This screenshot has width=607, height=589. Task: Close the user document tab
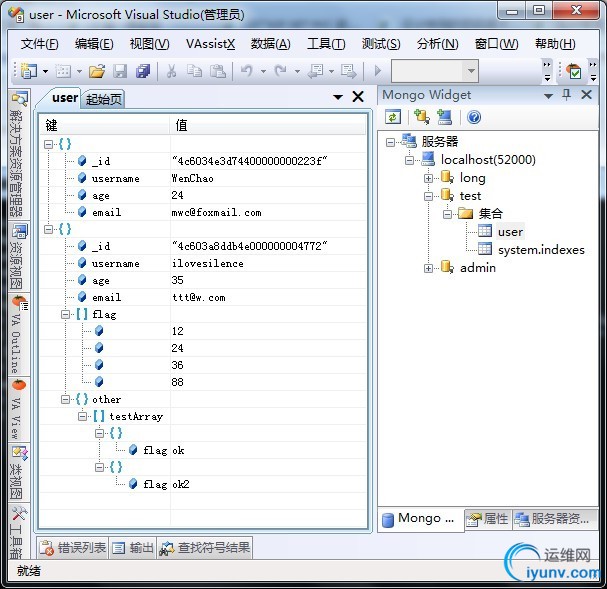pos(358,96)
